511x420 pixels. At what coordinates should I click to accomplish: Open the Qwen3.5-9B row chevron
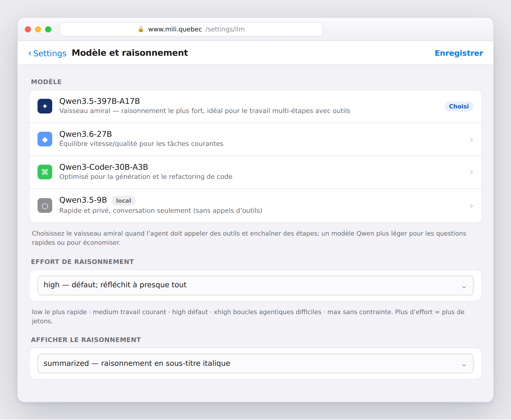click(471, 206)
